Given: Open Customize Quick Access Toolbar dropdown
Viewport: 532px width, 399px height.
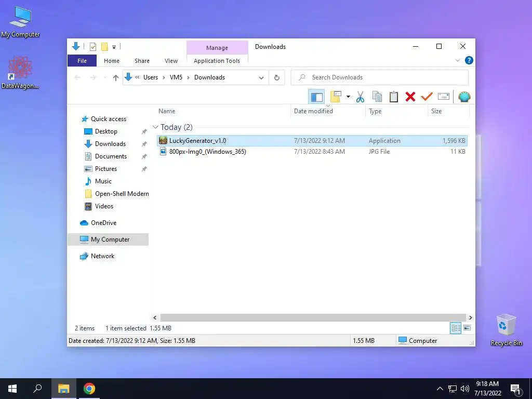Looking at the screenshot, I should point(114,47).
